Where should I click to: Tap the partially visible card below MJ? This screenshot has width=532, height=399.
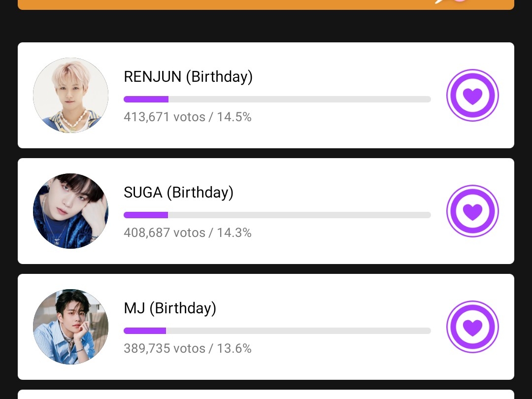pos(266,395)
